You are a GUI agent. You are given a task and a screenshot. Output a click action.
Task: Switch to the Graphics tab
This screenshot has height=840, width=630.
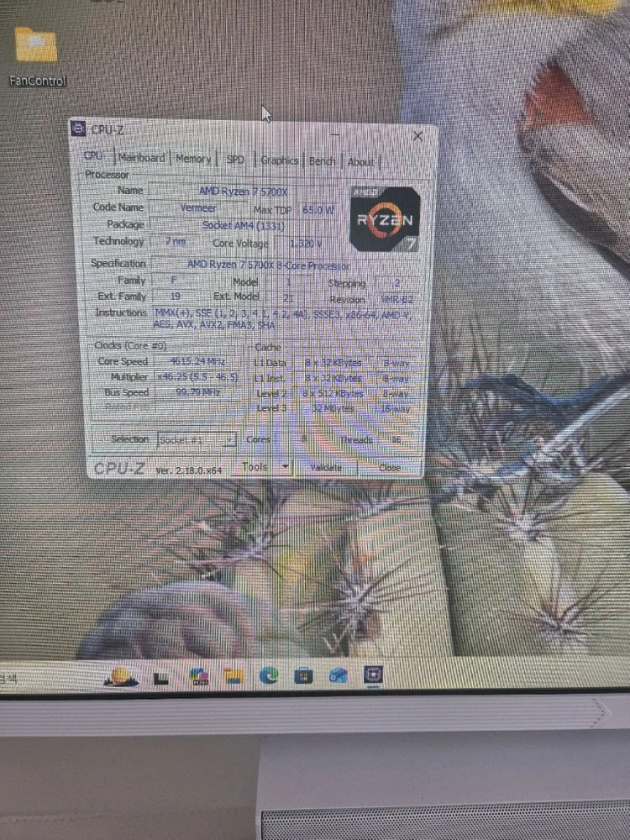[x=280, y=160]
